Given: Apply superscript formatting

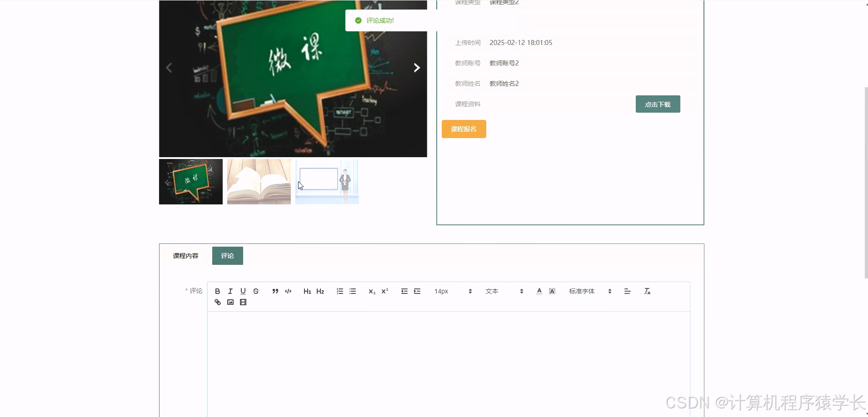Looking at the screenshot, I should 384,291.
